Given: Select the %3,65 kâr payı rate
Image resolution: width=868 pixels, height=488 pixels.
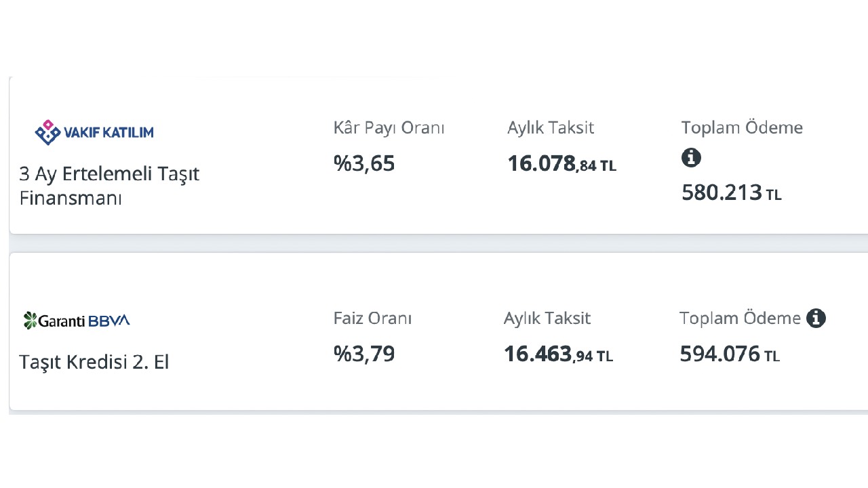Looking at the screenshot, I should (364, 163).
